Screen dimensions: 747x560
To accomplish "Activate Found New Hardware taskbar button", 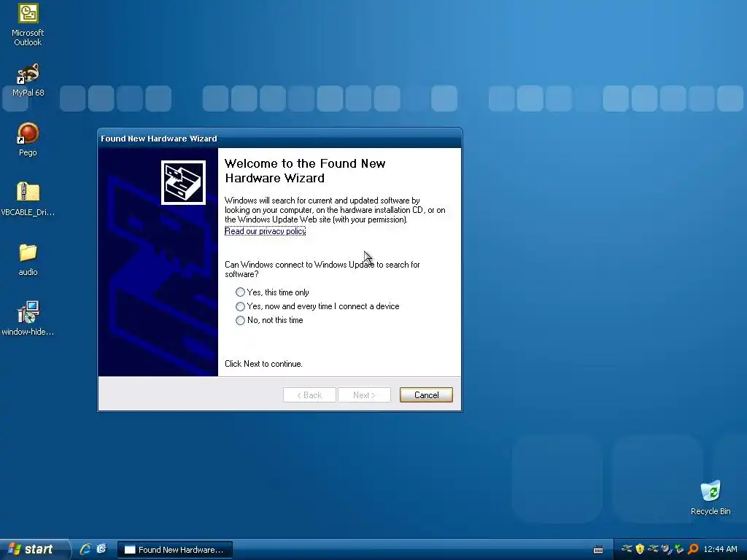I will coord(175,550).
